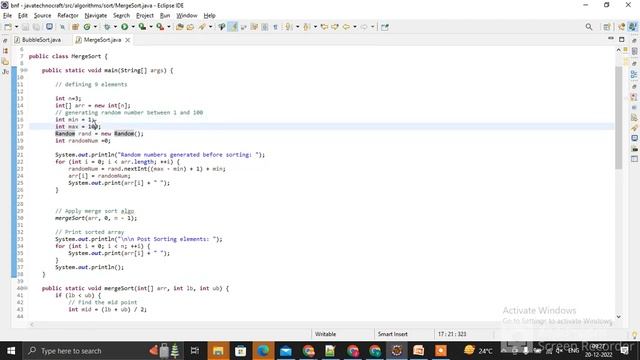
Task: Open the External Tools dropdown arrow
Action: pyautogui.click(x=169, y=27)
